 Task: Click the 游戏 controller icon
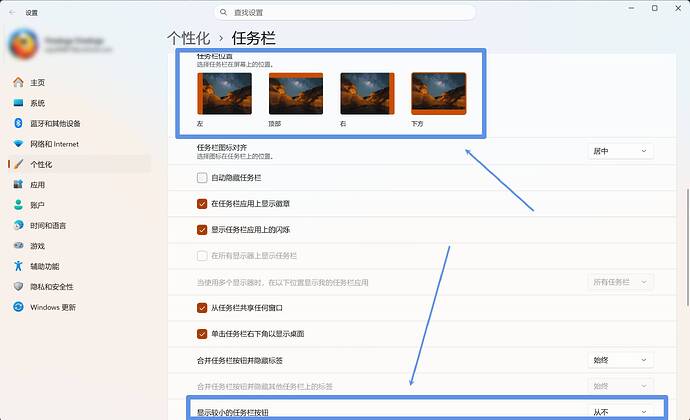click(x=18, y=246)
